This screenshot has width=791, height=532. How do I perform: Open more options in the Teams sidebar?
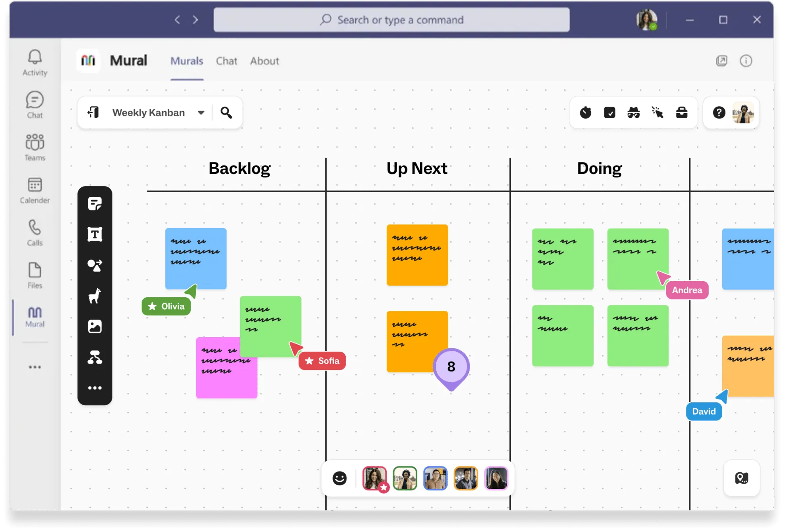click(x=35, y=367)
